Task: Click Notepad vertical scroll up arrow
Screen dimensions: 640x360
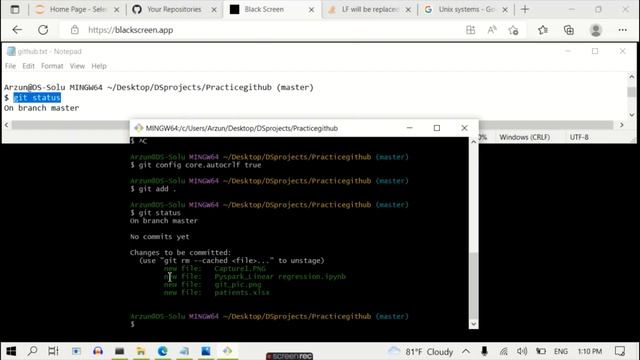Action: pyautogui.click(x=631, y=77)
